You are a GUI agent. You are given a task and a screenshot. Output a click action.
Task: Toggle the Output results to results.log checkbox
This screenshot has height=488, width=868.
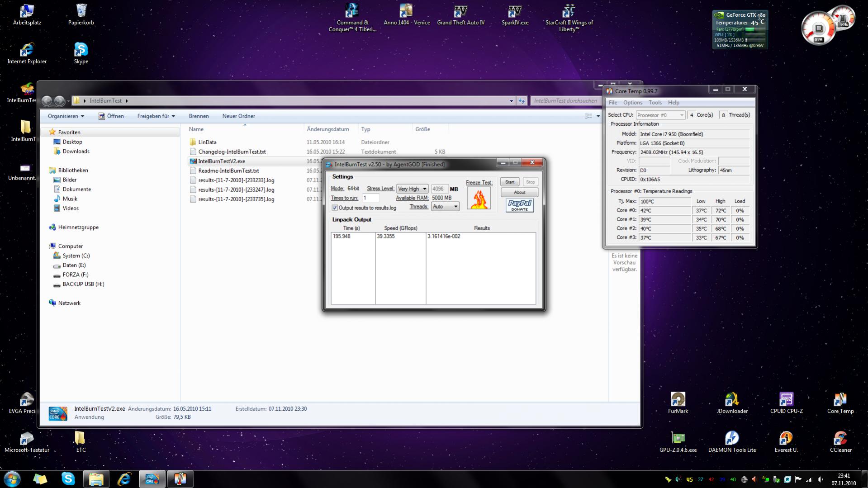335,208
